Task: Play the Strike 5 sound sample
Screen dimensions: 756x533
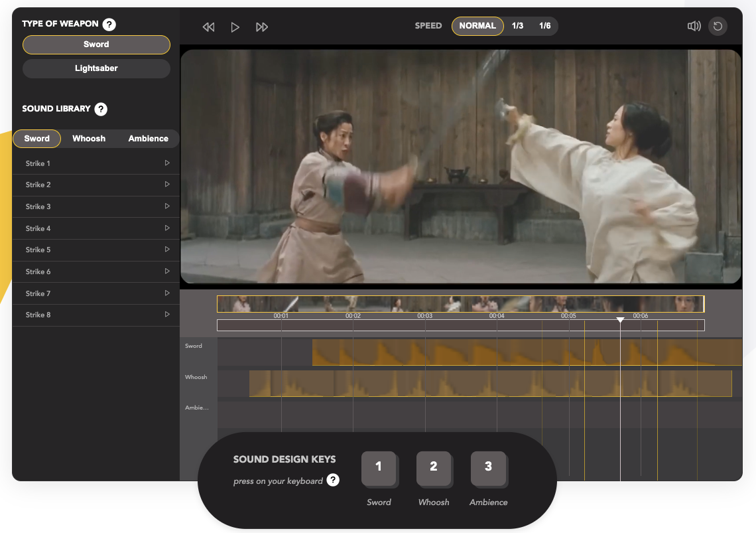Action: [x=168, y=250]
